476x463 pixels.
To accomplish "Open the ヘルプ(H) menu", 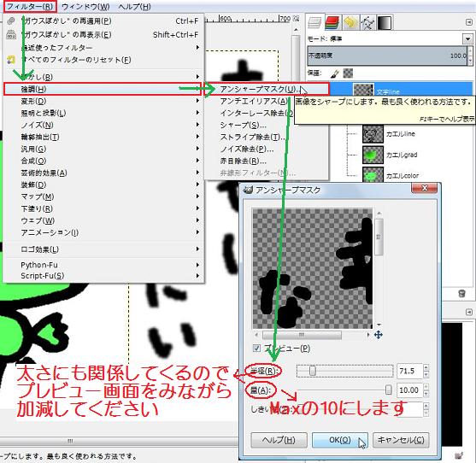I will click(x=134, y=7).
